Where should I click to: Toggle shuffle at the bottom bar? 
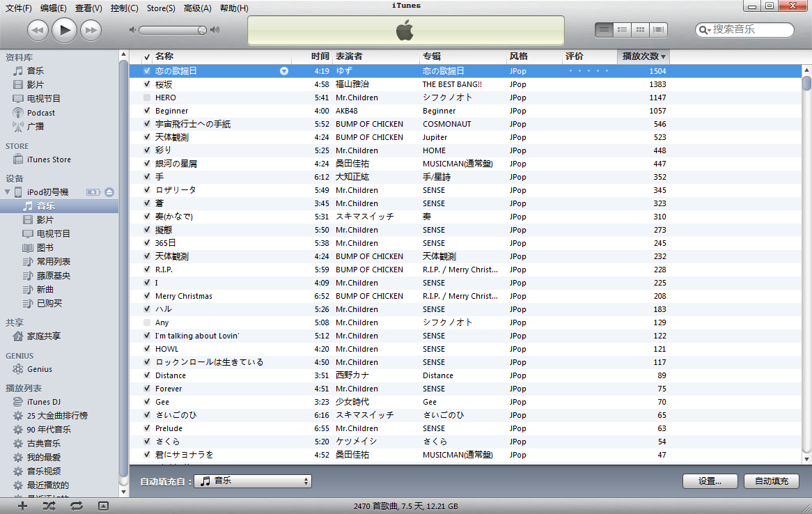49,506
